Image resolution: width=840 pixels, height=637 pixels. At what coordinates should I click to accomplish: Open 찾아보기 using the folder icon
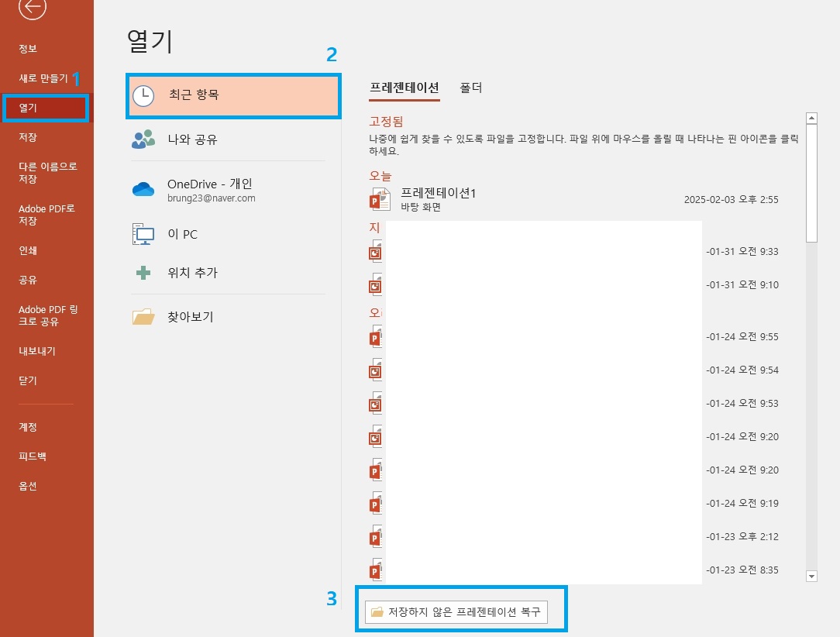click(x=143, y=316)
